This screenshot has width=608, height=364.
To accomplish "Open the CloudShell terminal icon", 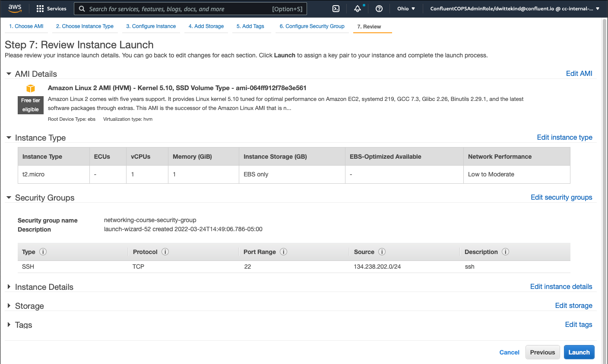I will click(336, 9).
